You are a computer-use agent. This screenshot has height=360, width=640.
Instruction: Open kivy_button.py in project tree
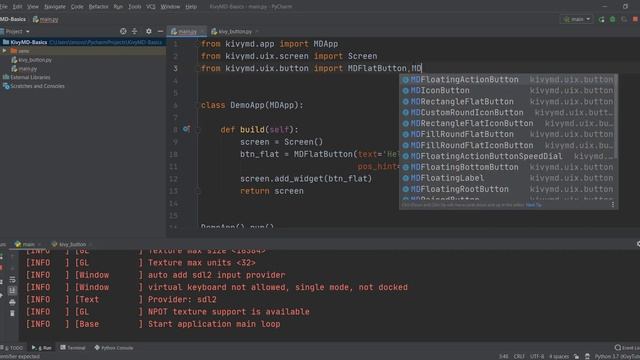point(32,60)
